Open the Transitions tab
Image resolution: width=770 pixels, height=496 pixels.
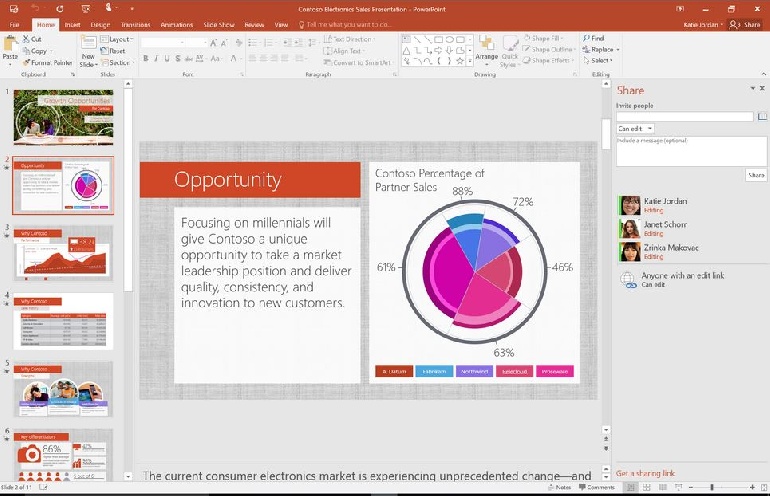[136, 25]
